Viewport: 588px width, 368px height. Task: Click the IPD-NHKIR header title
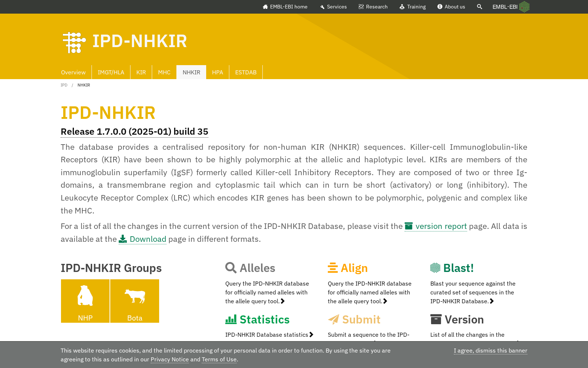pos(140,41)
